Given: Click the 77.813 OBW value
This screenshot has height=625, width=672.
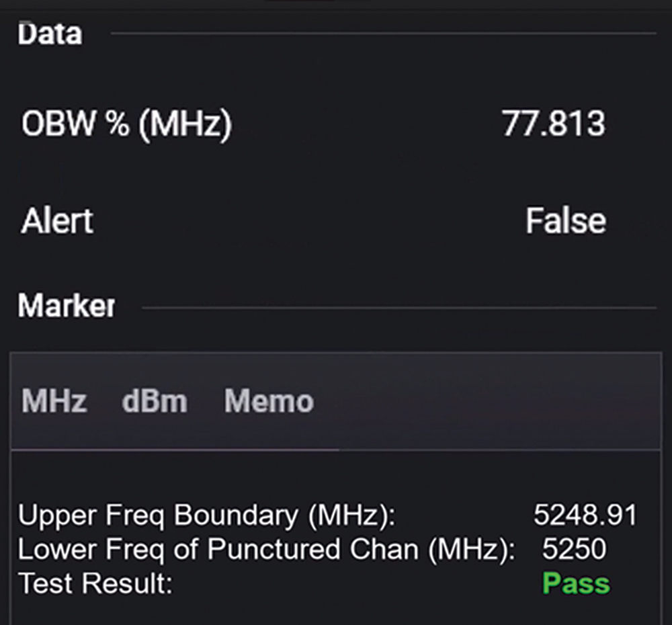Looking at the screenshot, I should tap(553, 124).
